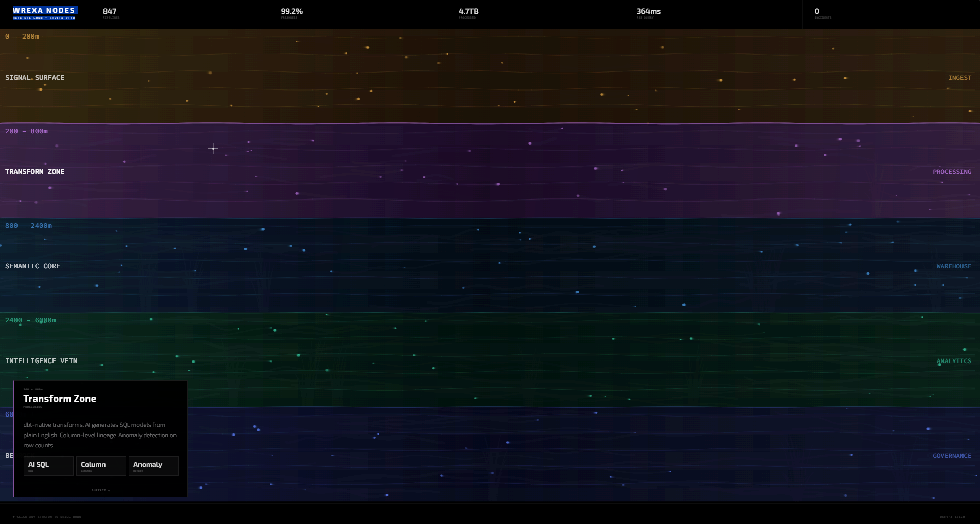Click the 99.2% freshness stat
Viewport: 980px width, 524px height.
292,13
